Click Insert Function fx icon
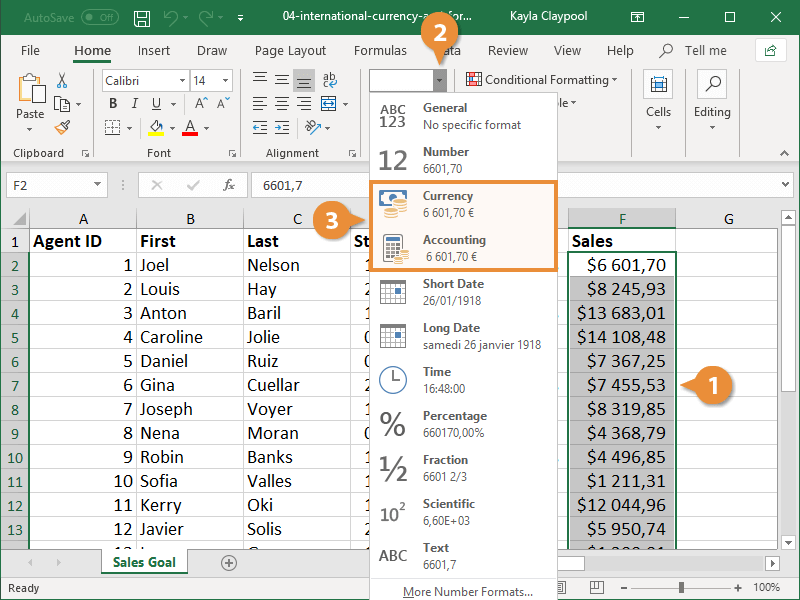The image size is (800, 600). pyautogui.click(x=229, y=185)
